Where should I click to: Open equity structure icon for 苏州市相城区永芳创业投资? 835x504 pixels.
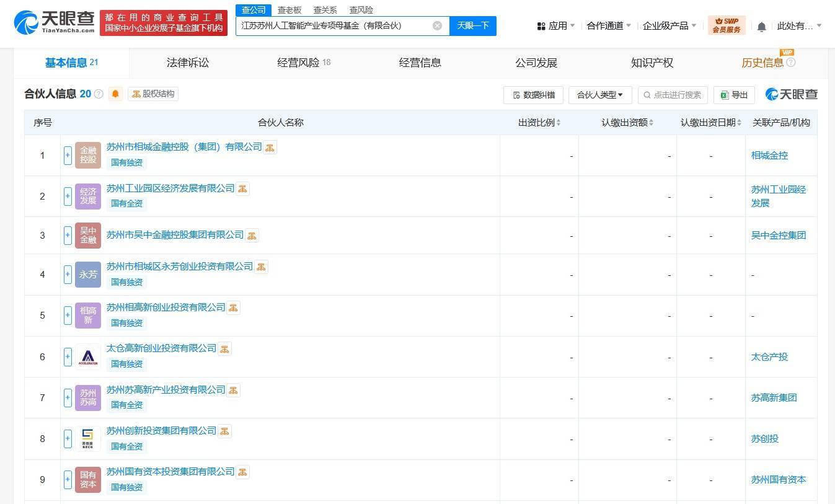(x=261, y=267)
